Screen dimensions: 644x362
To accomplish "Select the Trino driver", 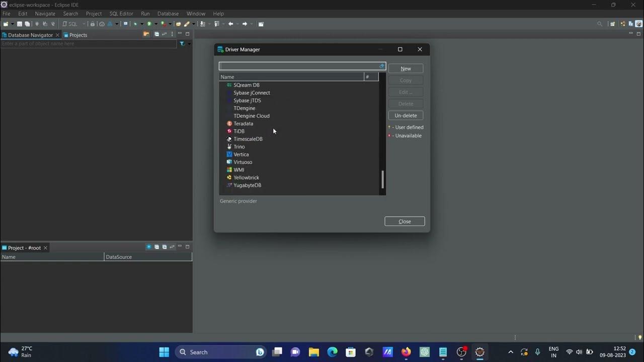I will point(239,147).
